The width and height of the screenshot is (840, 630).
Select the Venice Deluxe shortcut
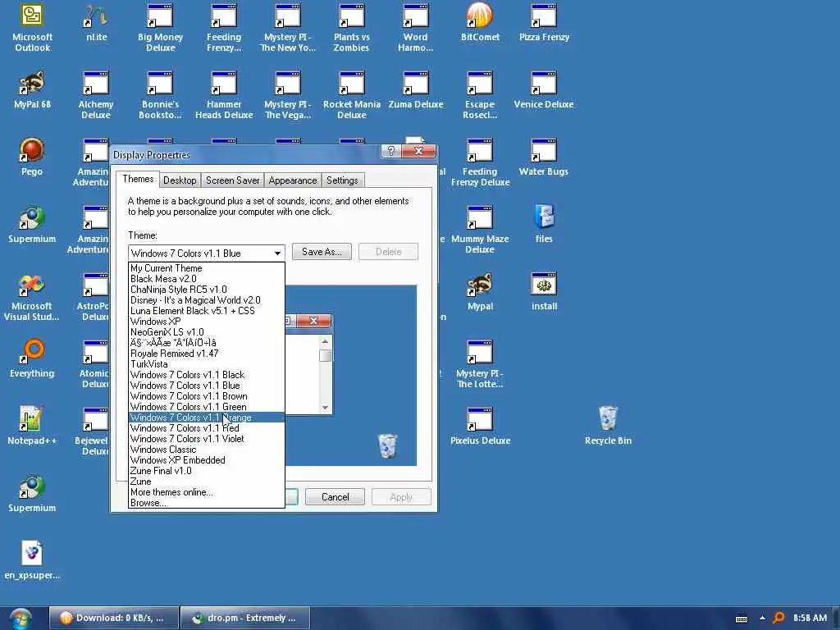coord(544,90)
